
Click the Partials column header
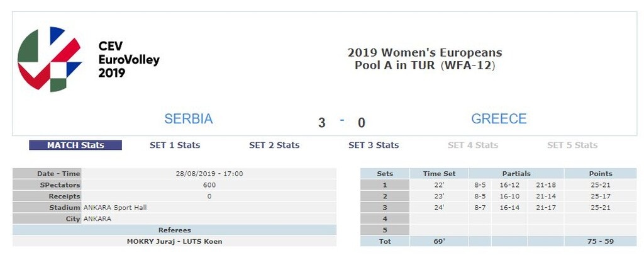click(x=516, y=174)
